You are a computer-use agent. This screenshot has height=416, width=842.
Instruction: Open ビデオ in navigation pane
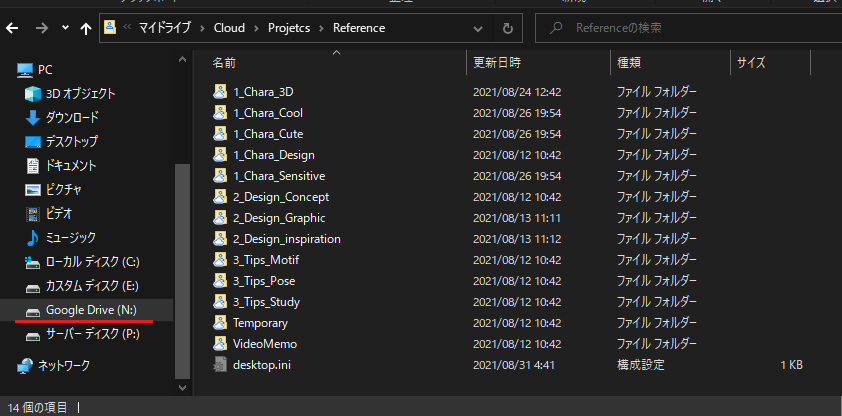coord(59,214)
